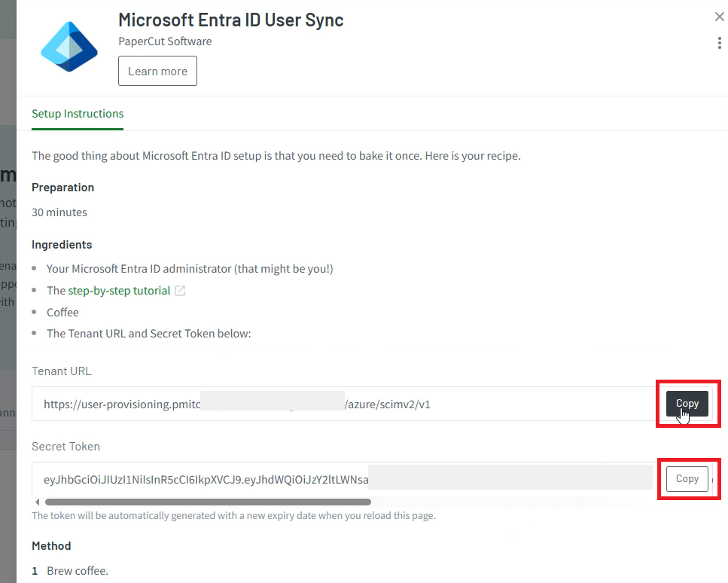This screenshot has width=728, height=583.
Task: Click the scrollbar left arrow under Secret Token
Action: (38, 502)
